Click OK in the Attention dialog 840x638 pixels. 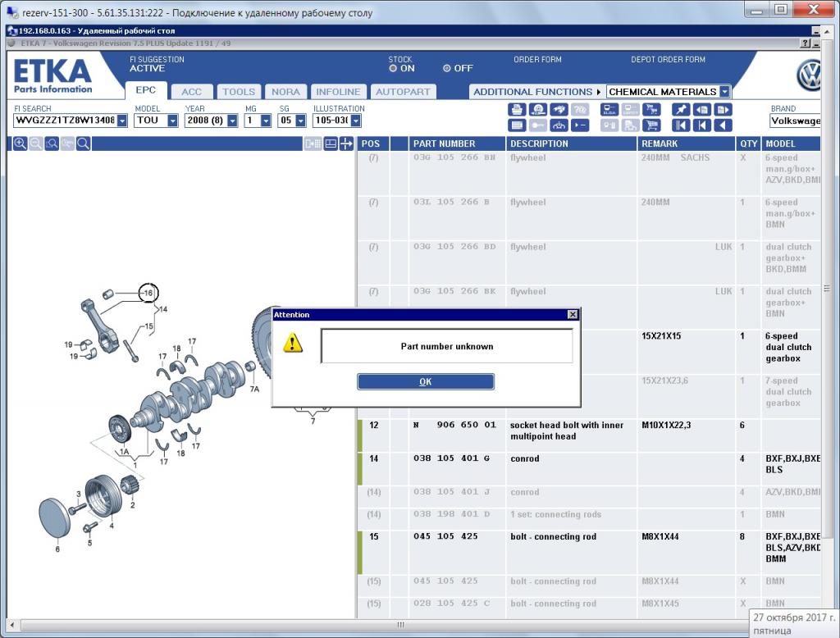pos(426,381)
